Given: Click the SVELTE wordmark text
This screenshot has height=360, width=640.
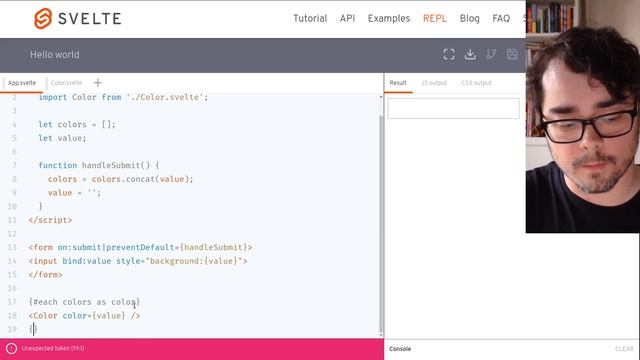Looking at the screenshot, I should tap(90, 18).
